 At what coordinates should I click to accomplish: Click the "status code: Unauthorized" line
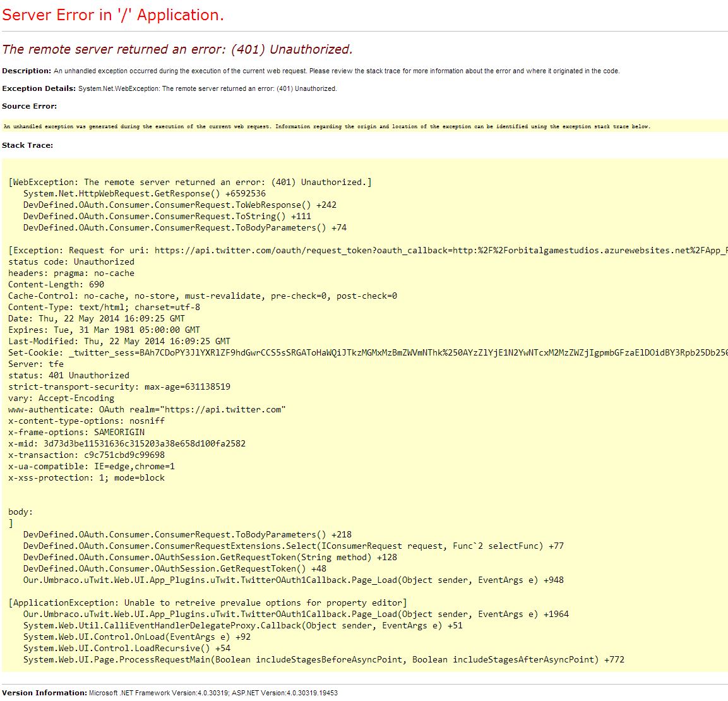[71, 261]
